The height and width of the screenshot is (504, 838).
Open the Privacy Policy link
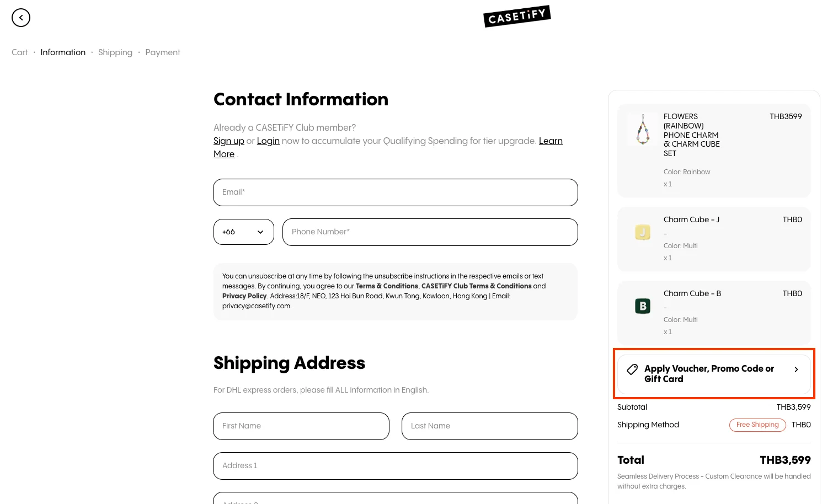click(x=244, y=296)
